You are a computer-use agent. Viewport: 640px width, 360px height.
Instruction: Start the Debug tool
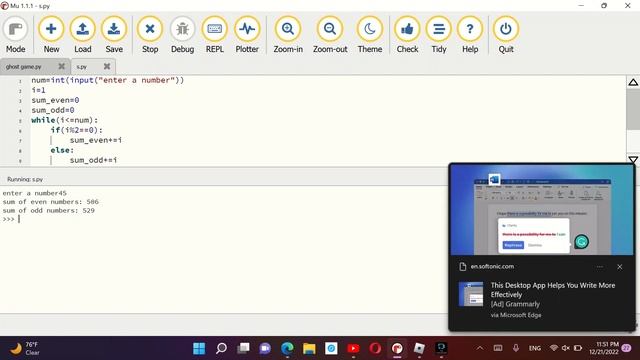point(182,35)
